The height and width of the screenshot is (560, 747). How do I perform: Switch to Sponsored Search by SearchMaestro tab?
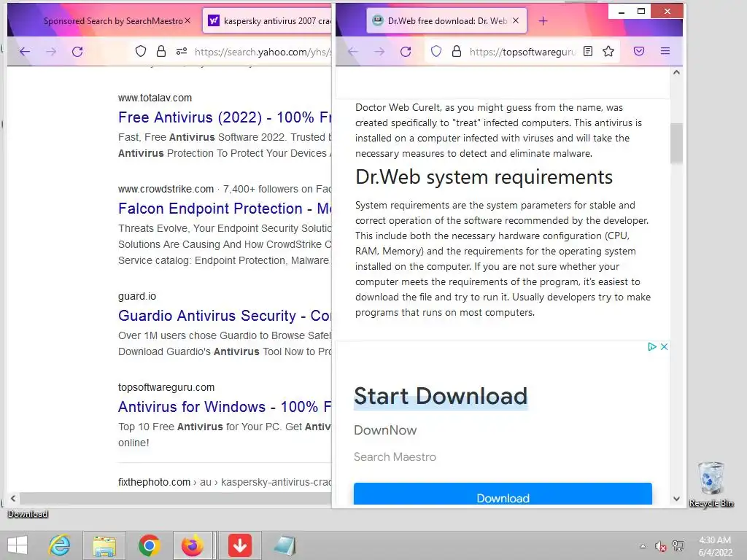tap(113, 20)
